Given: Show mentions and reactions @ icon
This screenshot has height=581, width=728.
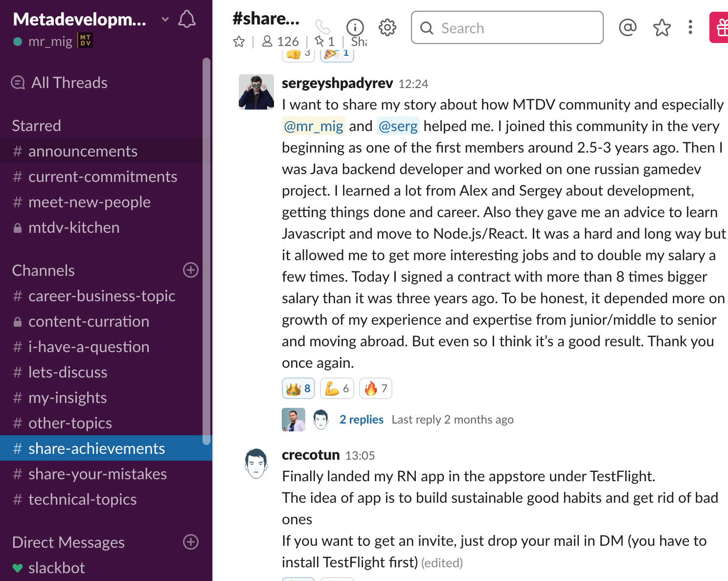Looking at the screenshot, I should click(628, 27).
